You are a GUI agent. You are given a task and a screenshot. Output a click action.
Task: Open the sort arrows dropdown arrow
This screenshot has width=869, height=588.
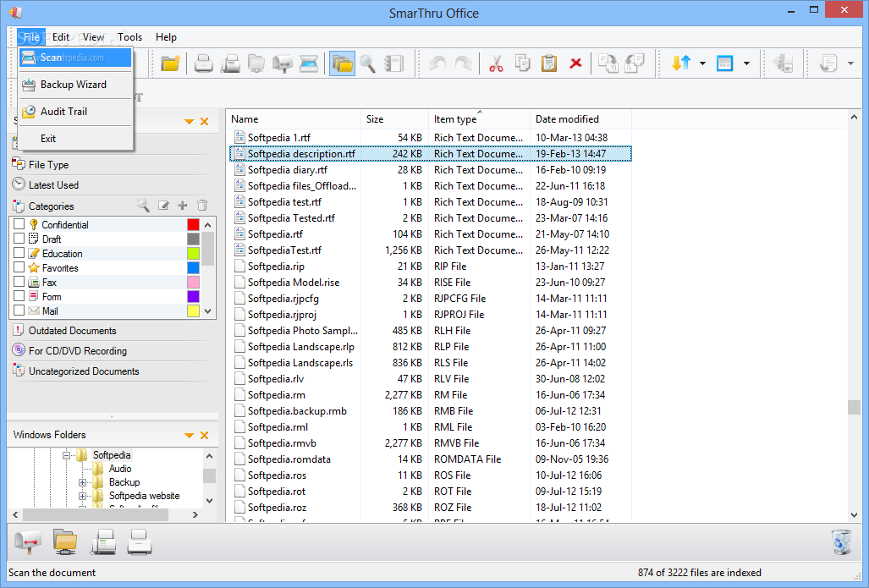click(x=702, y=63)
